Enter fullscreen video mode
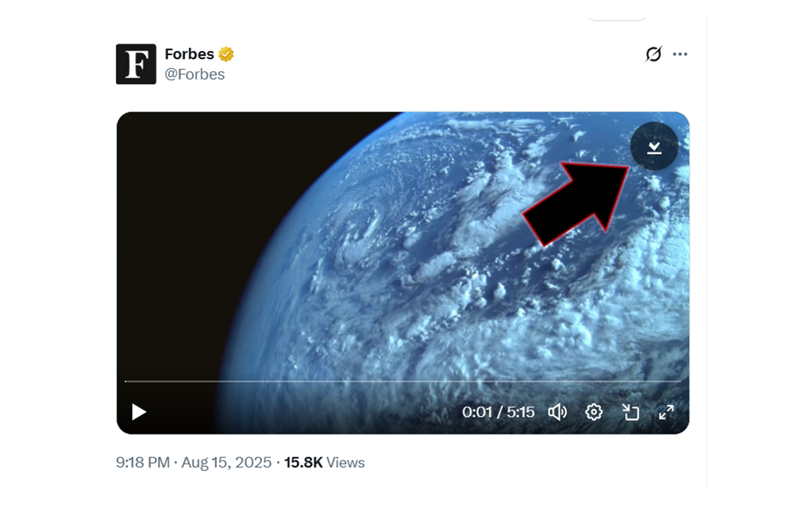This screenshot has width=812, height=508. 666,412
